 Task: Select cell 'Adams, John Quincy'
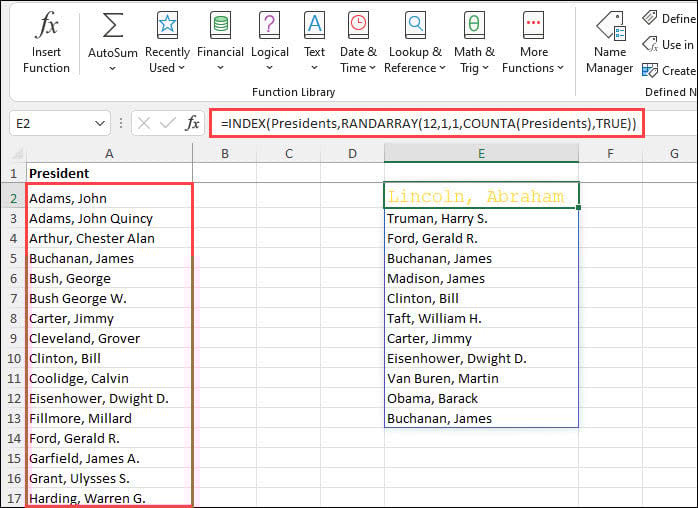click(x=110, y=218)
